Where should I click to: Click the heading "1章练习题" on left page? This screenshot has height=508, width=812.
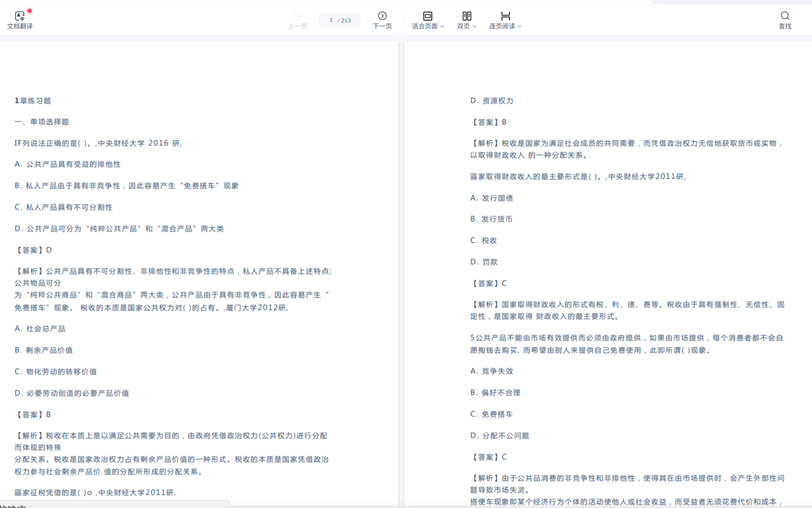point(33,101)
